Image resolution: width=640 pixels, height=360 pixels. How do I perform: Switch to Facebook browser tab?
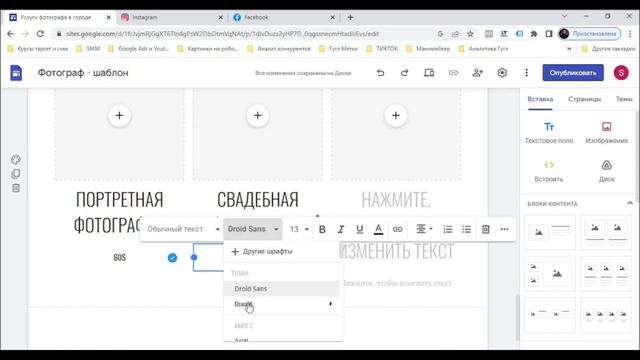pos(283,18)
